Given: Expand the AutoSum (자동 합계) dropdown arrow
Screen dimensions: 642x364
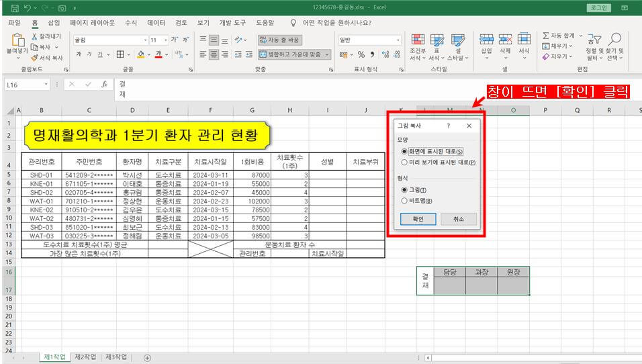Looking at the screenshot, I should tap(580, 36).
